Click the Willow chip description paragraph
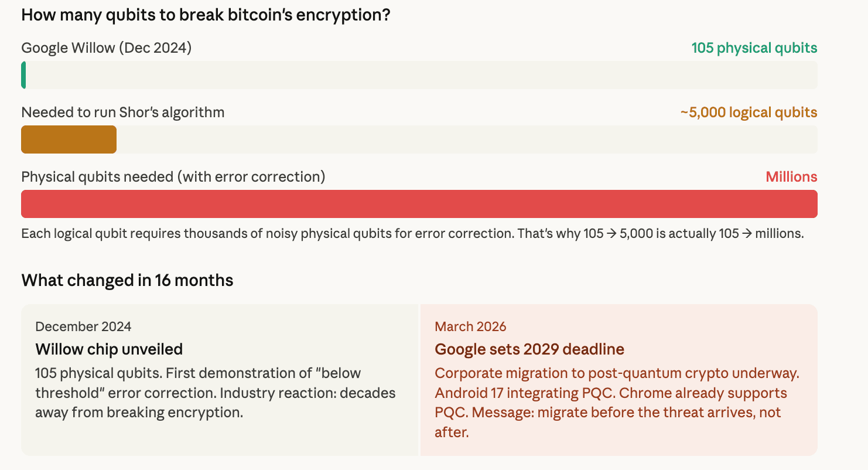Image resolution: width=868 pixels, height=470 pixels. click(215, 393)
